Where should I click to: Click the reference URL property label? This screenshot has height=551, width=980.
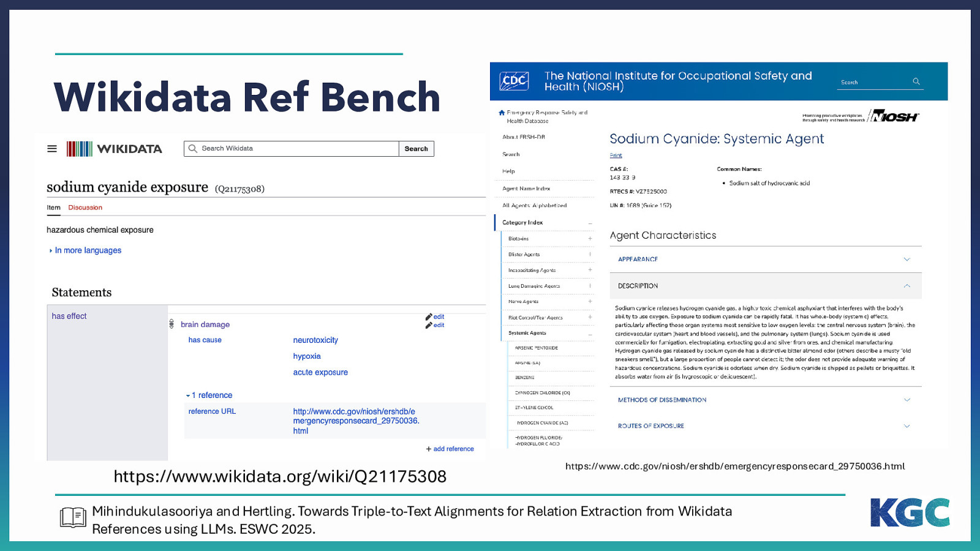212,411
